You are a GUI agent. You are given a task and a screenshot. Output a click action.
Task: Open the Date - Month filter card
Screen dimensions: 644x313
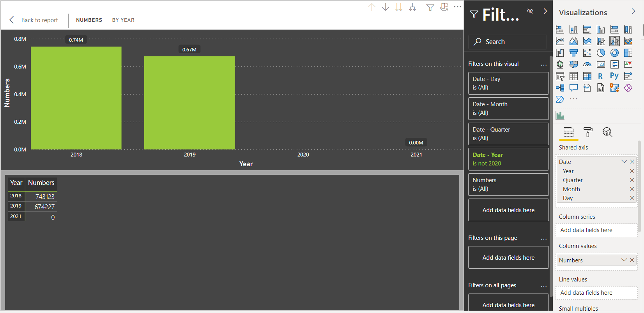508,109
